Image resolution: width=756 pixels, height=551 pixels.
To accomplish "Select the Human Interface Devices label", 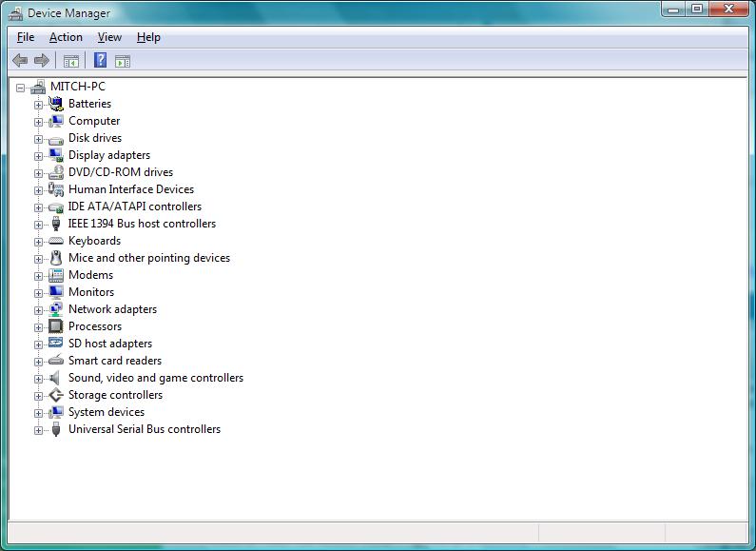I will click(131, 189).
